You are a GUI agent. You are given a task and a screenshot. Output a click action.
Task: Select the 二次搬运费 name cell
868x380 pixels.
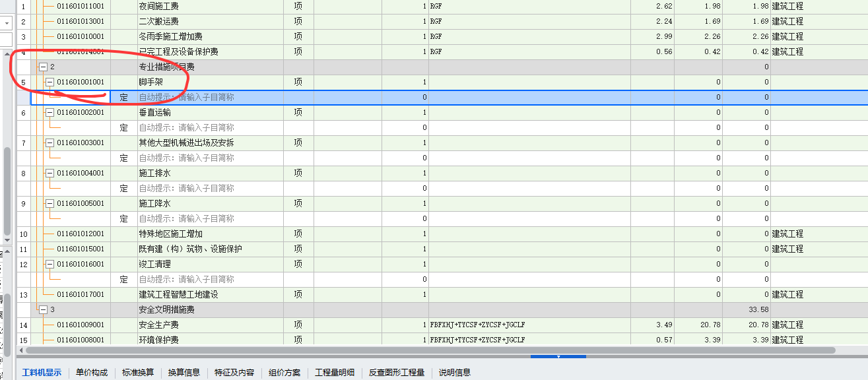[x=211, y=21]
